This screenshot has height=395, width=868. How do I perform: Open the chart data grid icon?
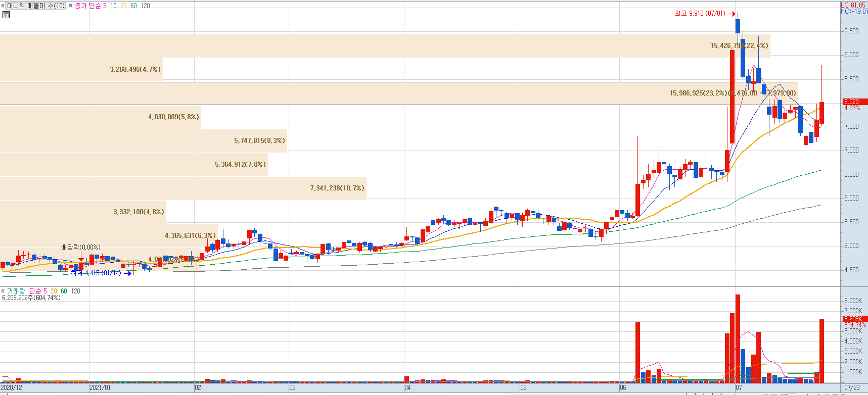[x=6, y=15]
